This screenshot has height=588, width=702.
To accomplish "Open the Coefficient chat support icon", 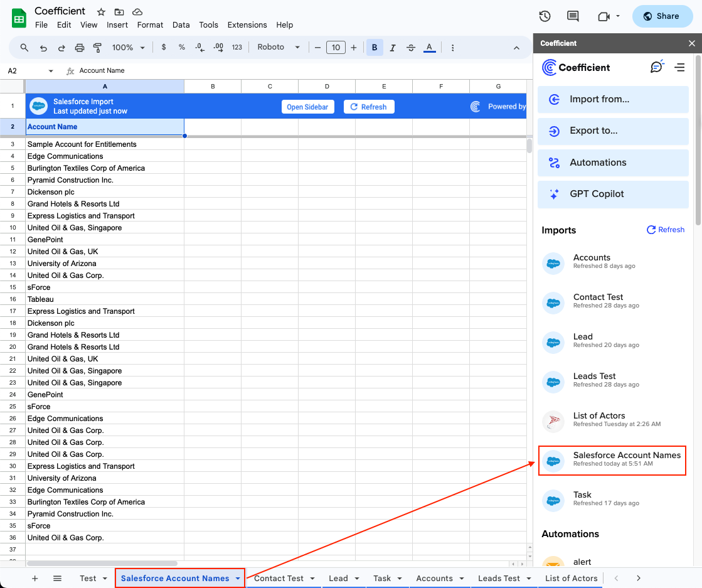I will [657, 67].
